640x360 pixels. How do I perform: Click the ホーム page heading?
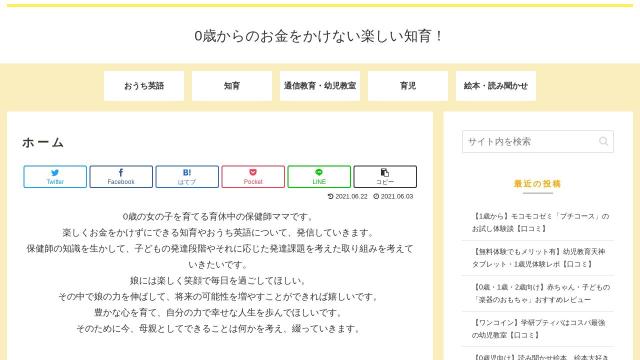click(43, 142)
